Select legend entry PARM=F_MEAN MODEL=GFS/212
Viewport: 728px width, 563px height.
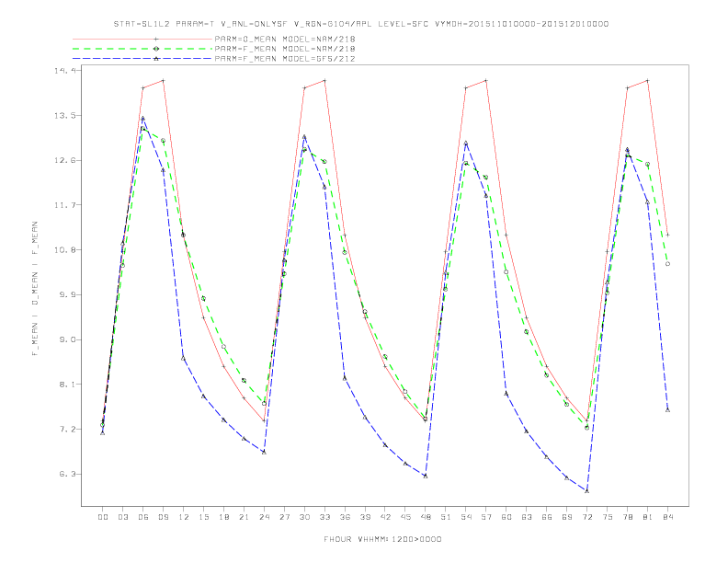pos(285,59)
